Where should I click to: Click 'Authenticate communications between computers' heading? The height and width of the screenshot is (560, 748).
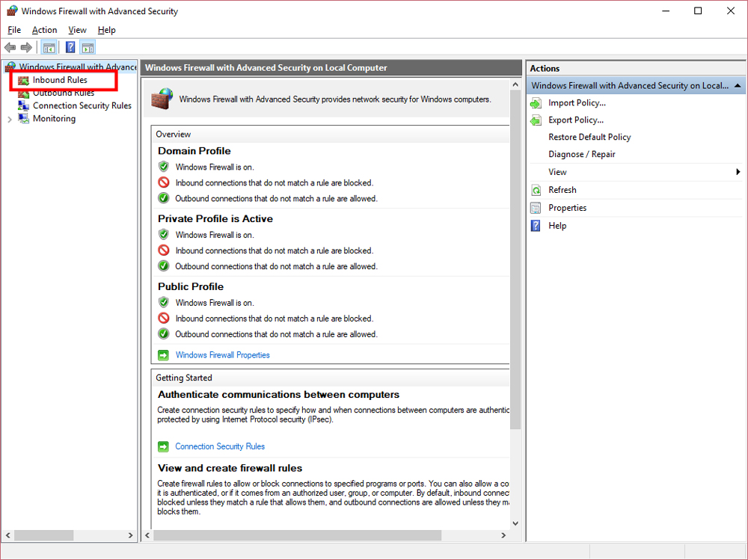click(x=278, y=395)
